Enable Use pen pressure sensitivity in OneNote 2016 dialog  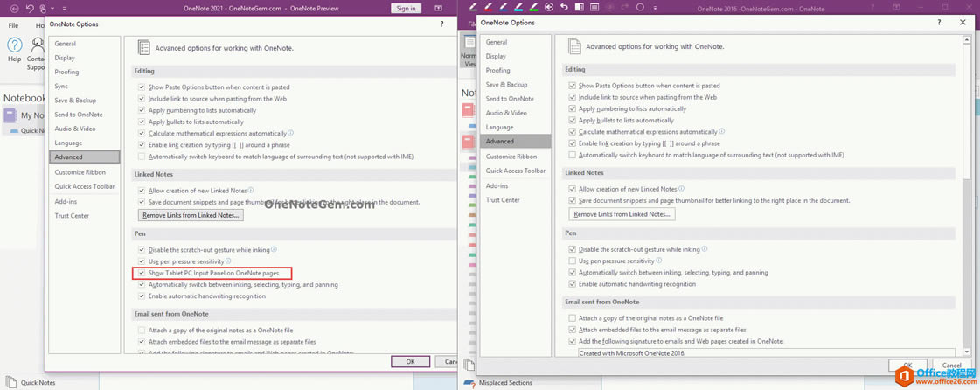(x=572, y=261)
